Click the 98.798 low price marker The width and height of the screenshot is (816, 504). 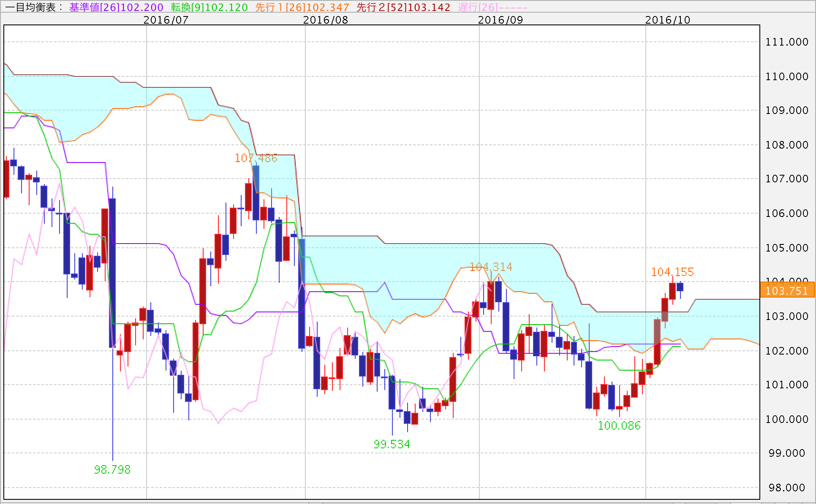[x=112, y=469]
